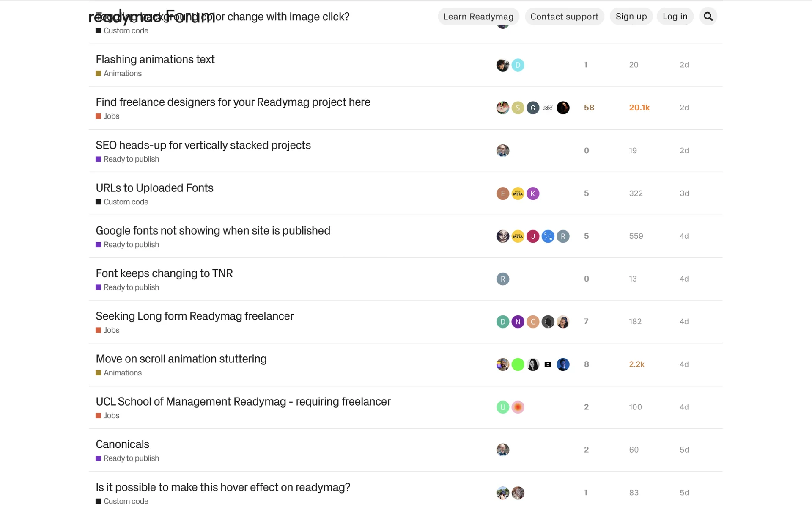812x508 pixels.
Task: Click the 'R' avatar on Font keeps changing topic
Action: pyautogui.click(x=502, y=279)
